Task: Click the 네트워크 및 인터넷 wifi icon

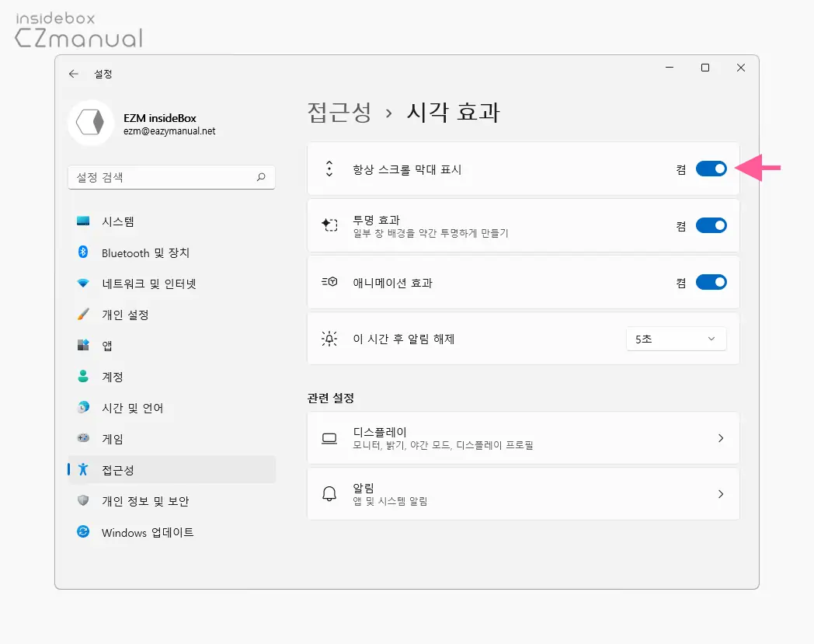Action: 83,283
